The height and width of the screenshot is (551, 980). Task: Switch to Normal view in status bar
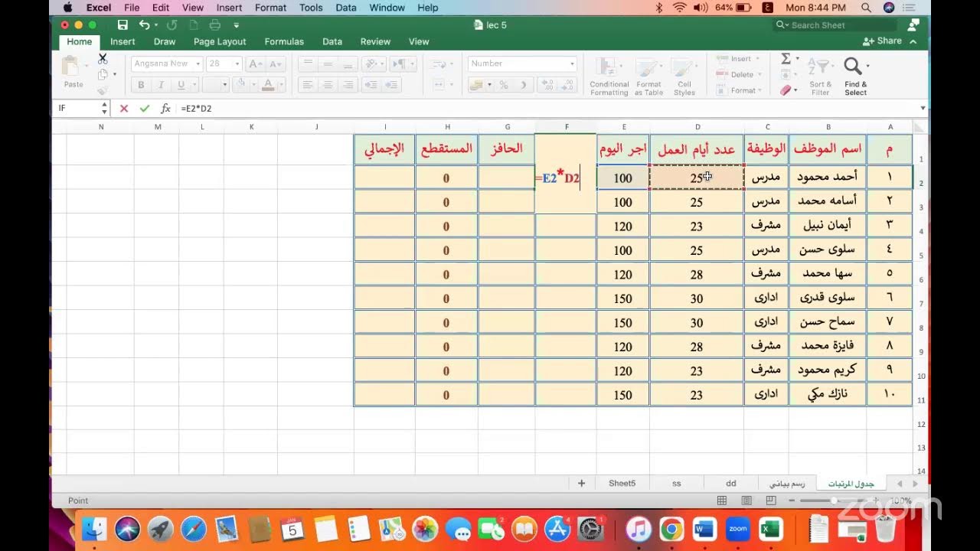[722, 500]
